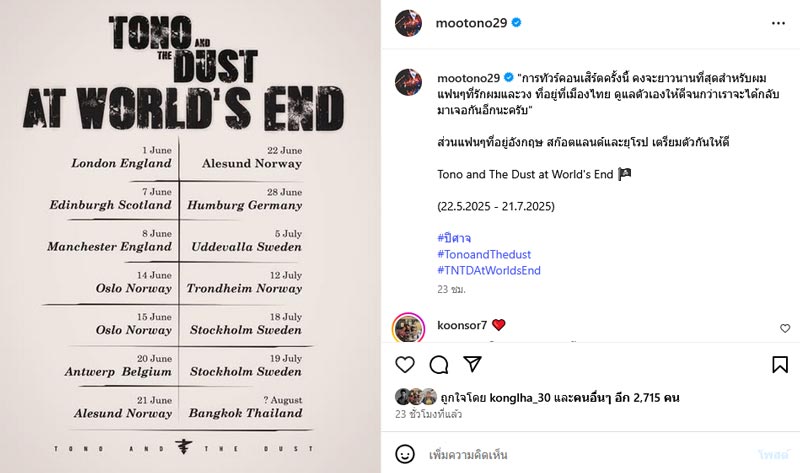The height and width of the screenshot is (473, 800).
Task: Open the #ปีศาจ hashtag
Action: (455, 238)
